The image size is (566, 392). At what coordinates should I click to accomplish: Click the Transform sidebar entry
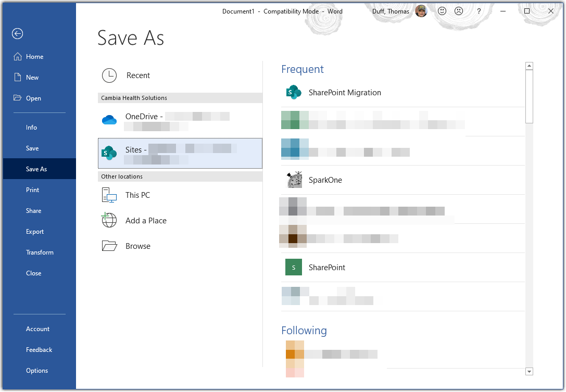pyautogui.click(x=40, y=252)
